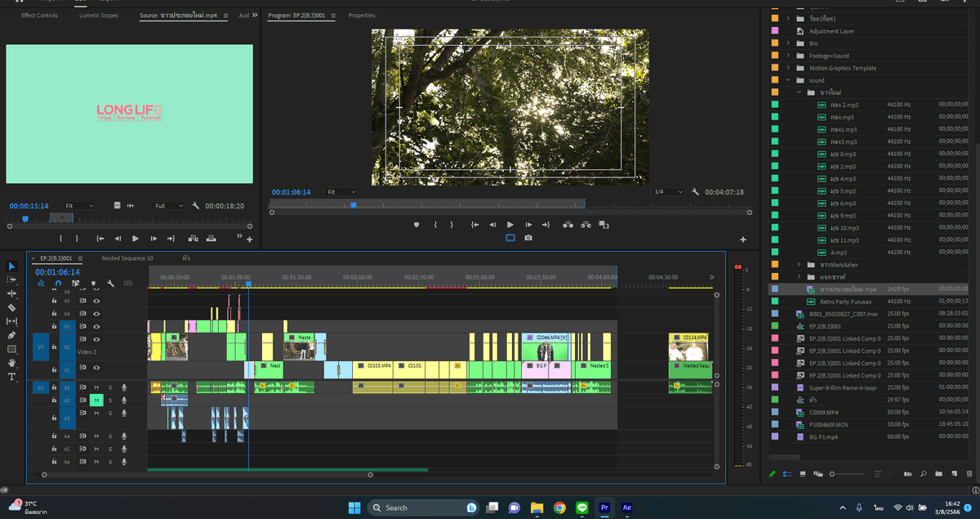Image resolution: width=980 pixels, height=519 pixels.
Task: Select the Ripple Edit tool
Action: coord(11,293)
